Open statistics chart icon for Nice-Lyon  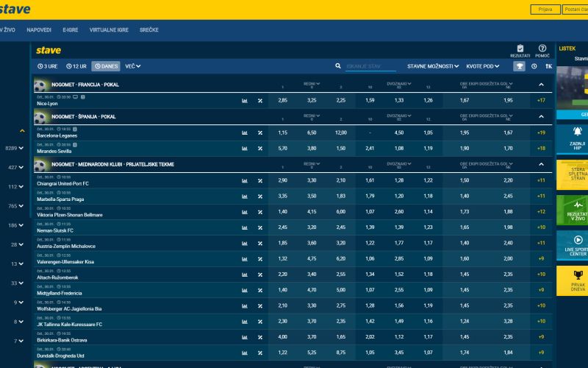[245, 101]
